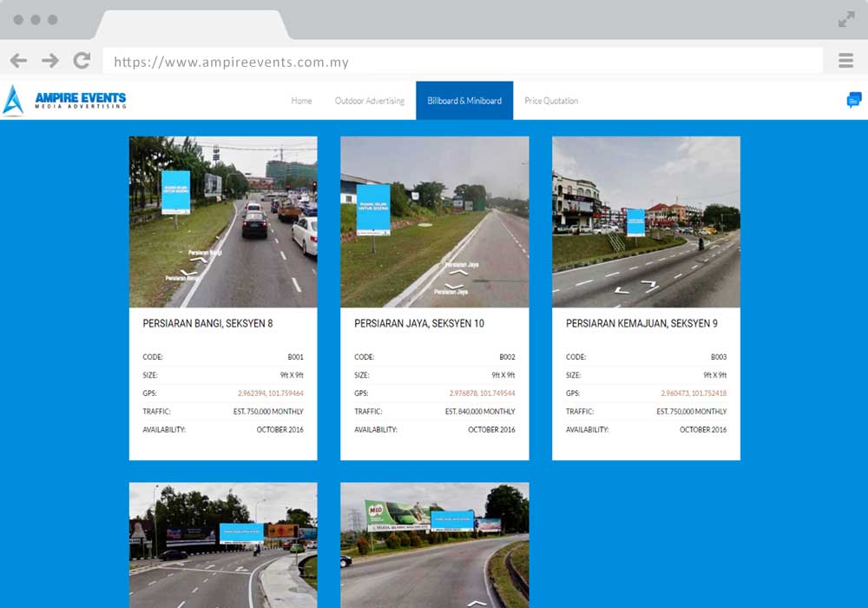The image size is (868, 608).
Task: Open the browser hamburger menu
Action: pos(845,60)
